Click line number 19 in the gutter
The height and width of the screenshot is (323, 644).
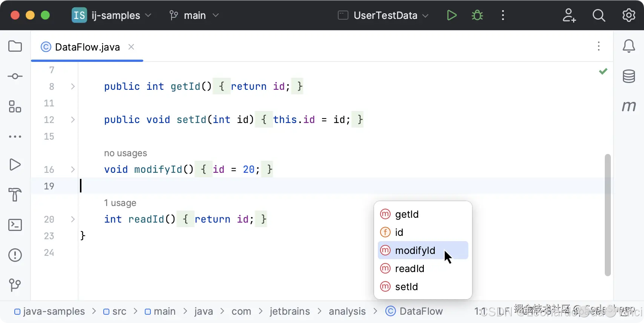click(x=49, y=186)
